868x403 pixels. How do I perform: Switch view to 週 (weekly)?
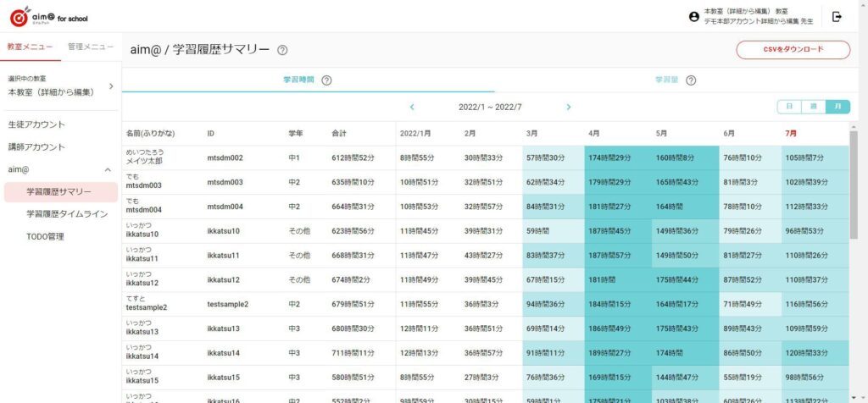click(x=813, y=107)
